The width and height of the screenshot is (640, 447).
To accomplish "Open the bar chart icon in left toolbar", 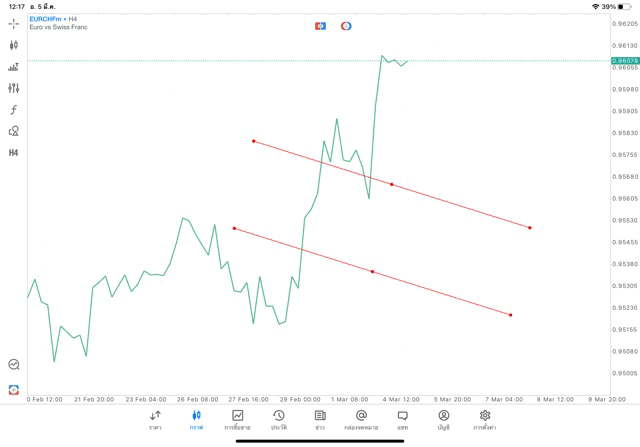I will tap(14, 67).
